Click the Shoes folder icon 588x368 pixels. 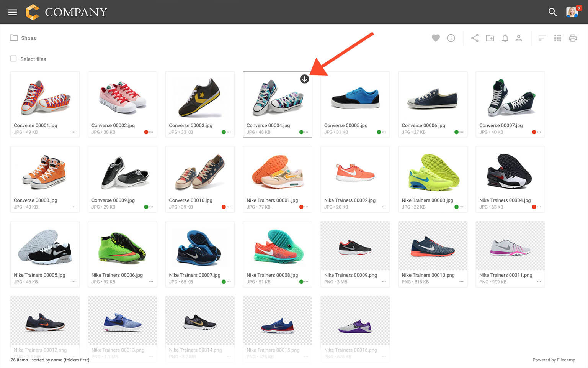(x=14, y=38)
